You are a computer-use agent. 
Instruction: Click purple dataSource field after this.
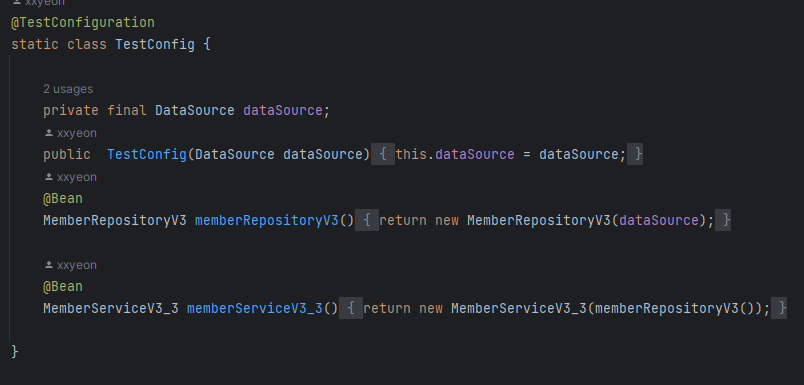[x=474, y=155]
